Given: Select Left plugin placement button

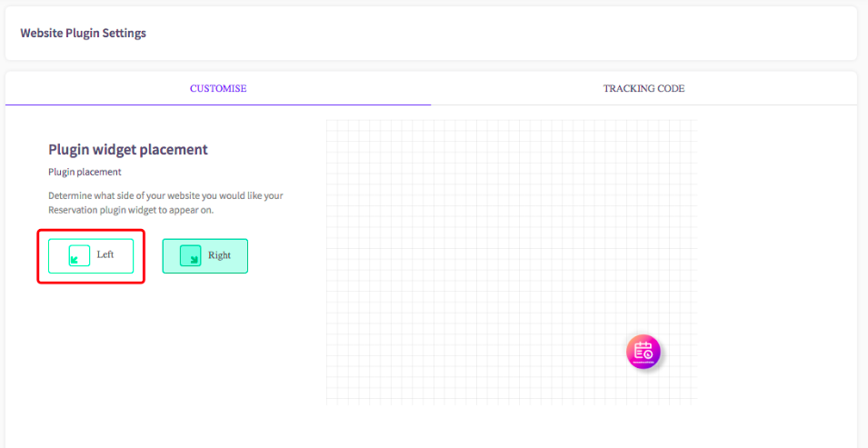Looking at the screenshot, I should click(x=91, y=256).
